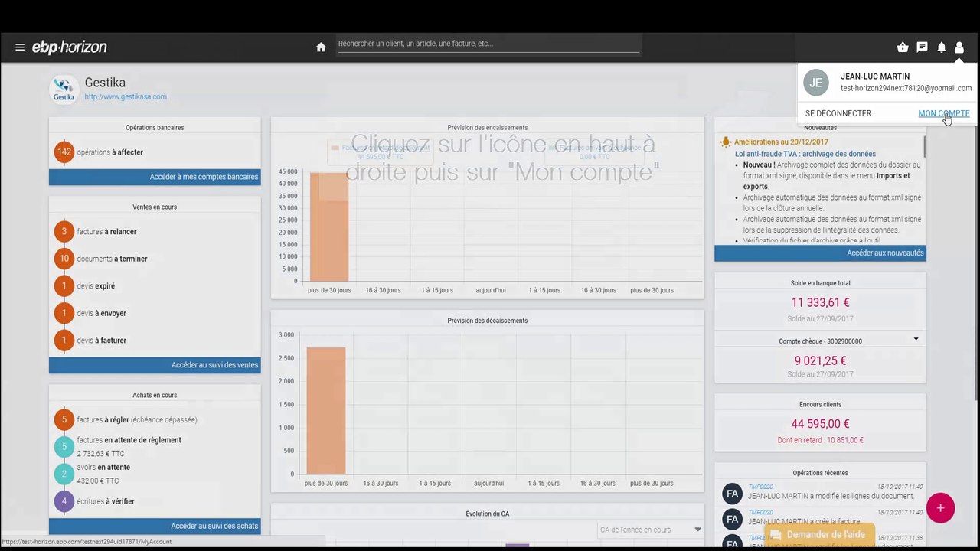The height and width of the screenshot is (551, 980).
Task: Click SE DÉCONNECTER to log out
Action: (838, 113)
